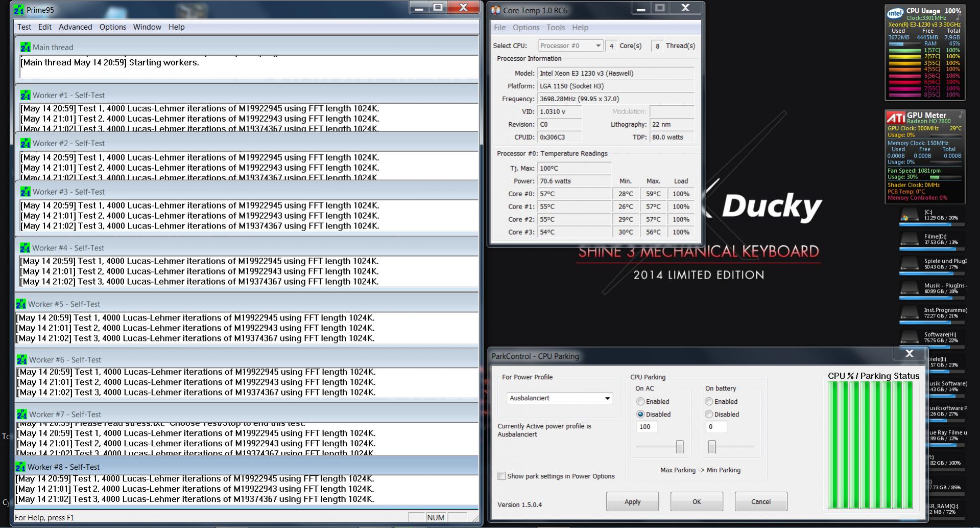Click the On AC parking slider handle
The image size is (980, 528).
[680, 447]
